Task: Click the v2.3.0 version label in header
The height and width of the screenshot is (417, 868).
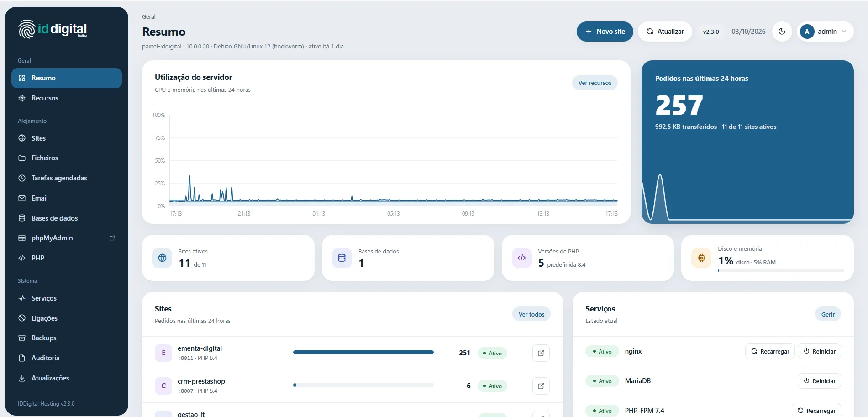Action: coord(711,32)
